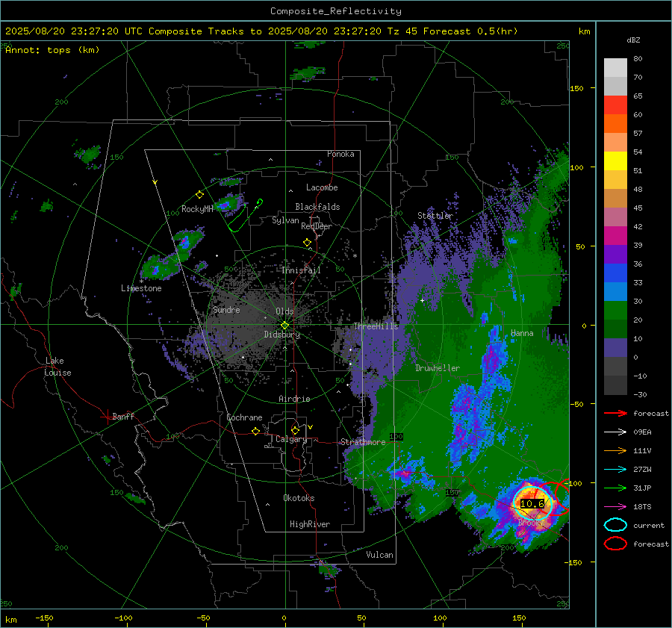Click the ThreeHills label
Image resolution: width=672 pixels, height=628 pixels.
376,326
